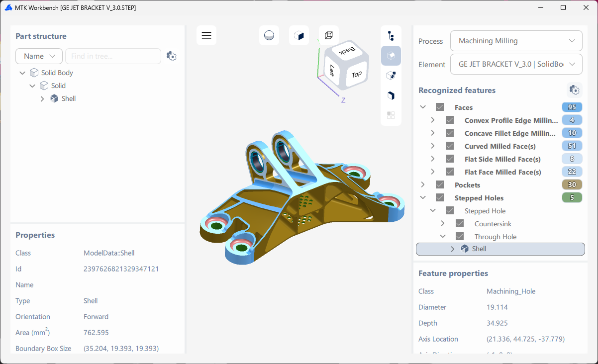Screen dimensions: 598x364
Task: Minimize the MTK Workbench window
Action: [x=540, y=7]
